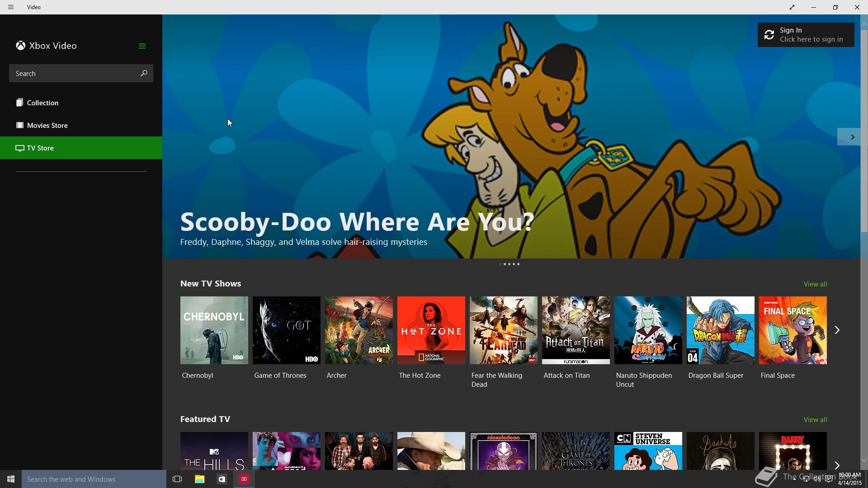Select the third carousel page dot
The width and height of the screenshot is (868, 488).
click(509, 264)
